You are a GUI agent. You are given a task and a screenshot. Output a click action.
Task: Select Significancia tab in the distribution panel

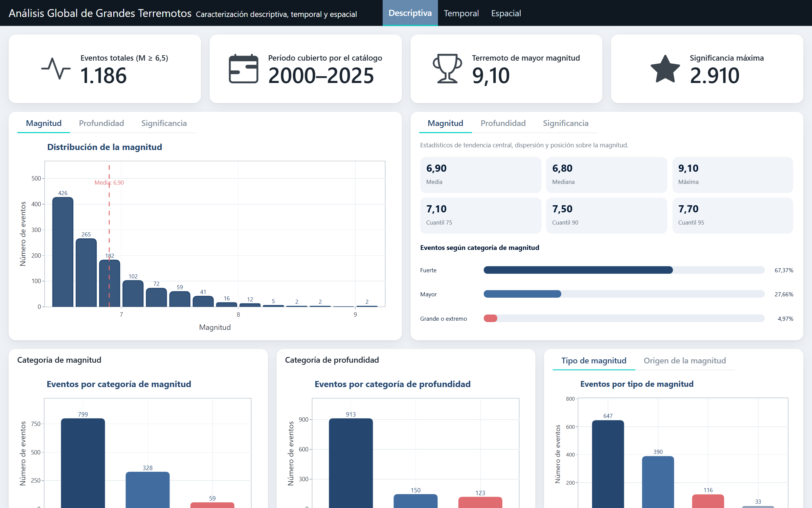164,123
